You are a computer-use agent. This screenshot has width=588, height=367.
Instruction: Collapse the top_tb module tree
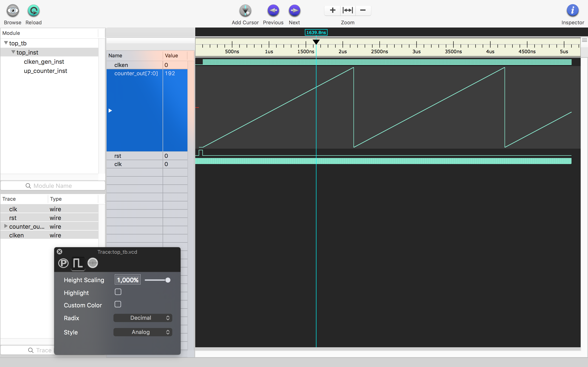[6, 43]
